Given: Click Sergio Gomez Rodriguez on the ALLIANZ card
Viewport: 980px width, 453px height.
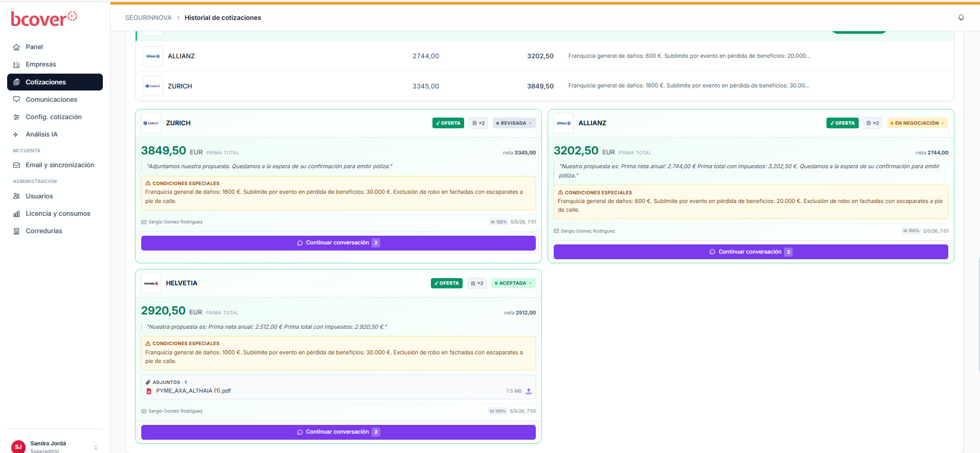Looking at the screenshot, I should pos(588,231).
